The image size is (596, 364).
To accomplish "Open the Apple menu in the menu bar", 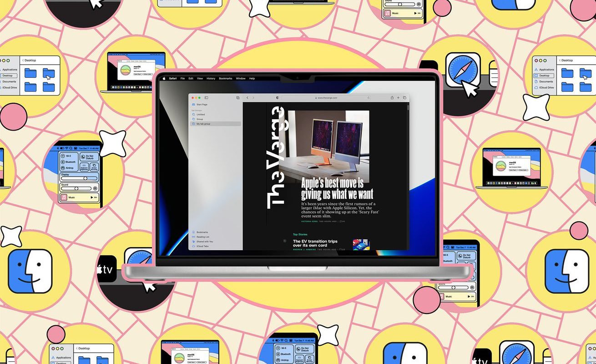I will (165, 78).
